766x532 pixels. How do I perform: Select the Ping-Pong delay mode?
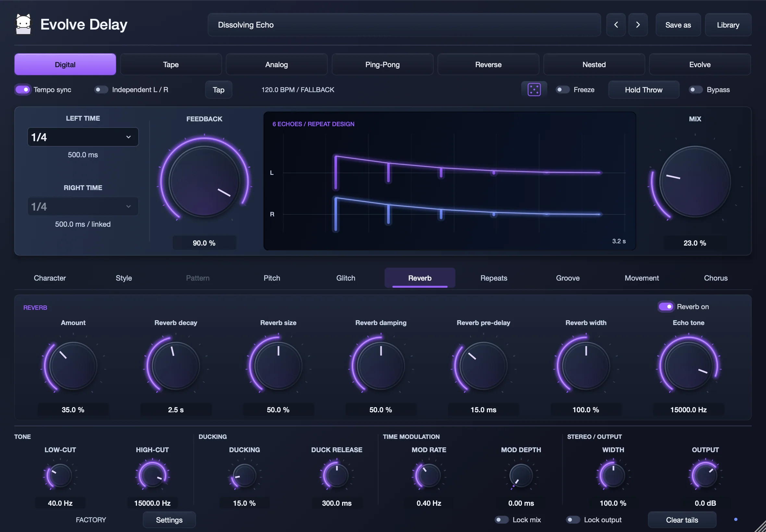382,64
